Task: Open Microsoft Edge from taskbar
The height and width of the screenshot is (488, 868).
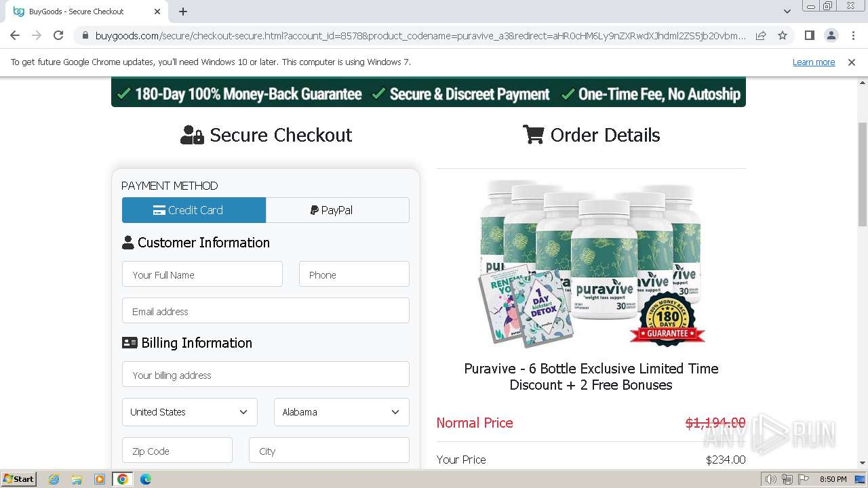Action: [146, 479]
